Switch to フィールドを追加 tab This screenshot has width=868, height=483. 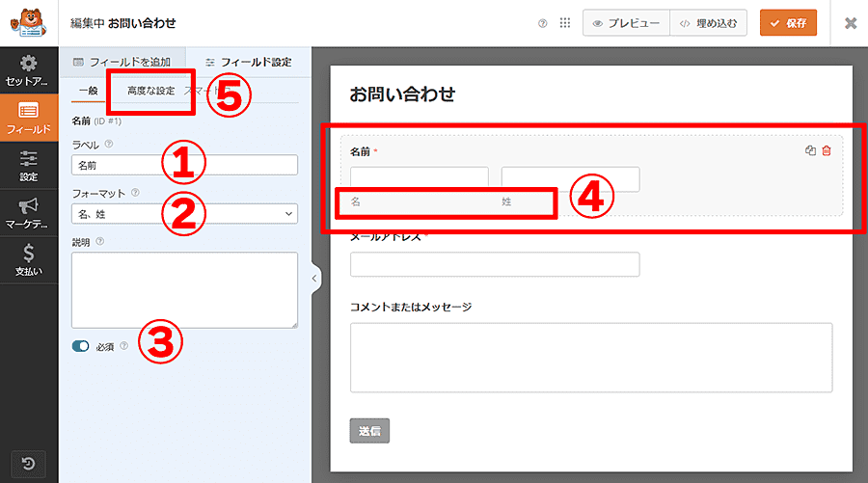122,62
